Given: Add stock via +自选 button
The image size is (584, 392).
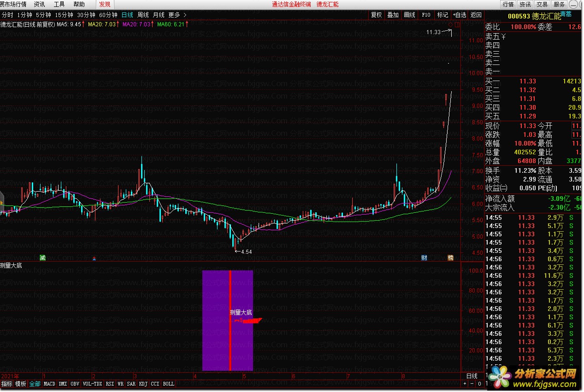Looking at the screenshot, I should tap(460, 15).
